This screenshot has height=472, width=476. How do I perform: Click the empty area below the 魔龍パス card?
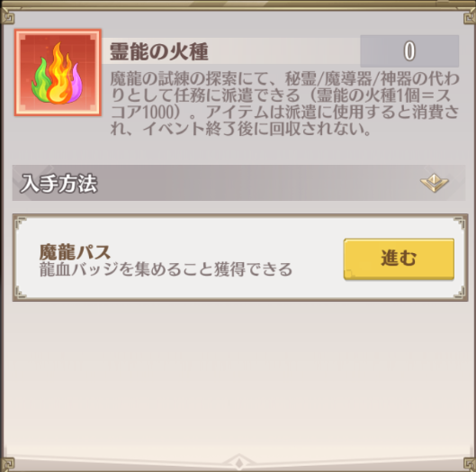coord(239,377)
